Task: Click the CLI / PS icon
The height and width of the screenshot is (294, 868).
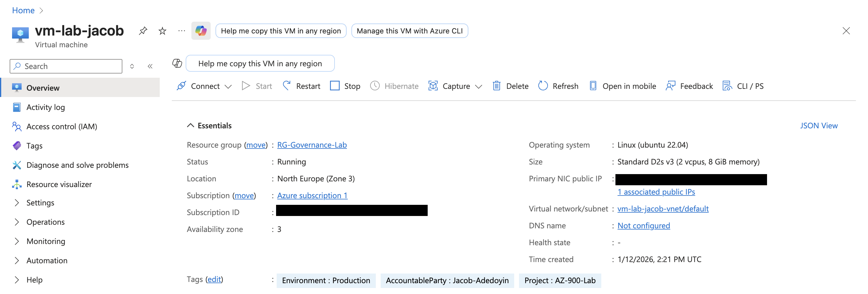Action: [728, 86]
